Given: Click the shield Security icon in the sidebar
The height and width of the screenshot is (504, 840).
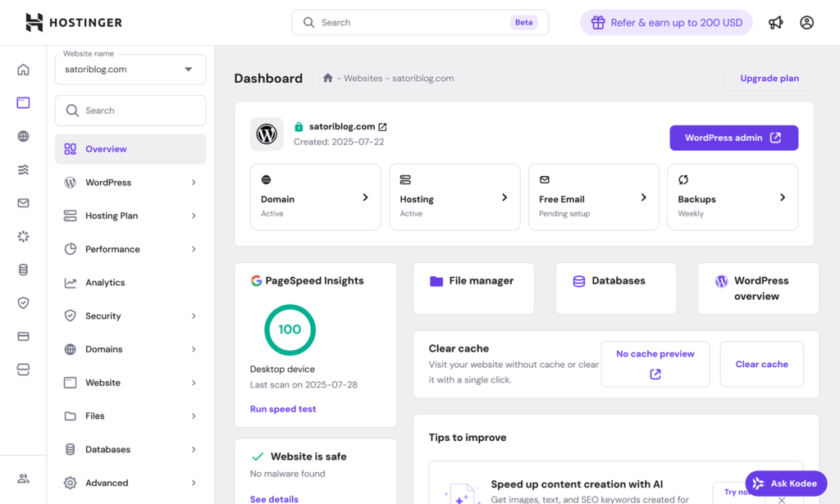Looking at the screenshot, I should (23, 302).
